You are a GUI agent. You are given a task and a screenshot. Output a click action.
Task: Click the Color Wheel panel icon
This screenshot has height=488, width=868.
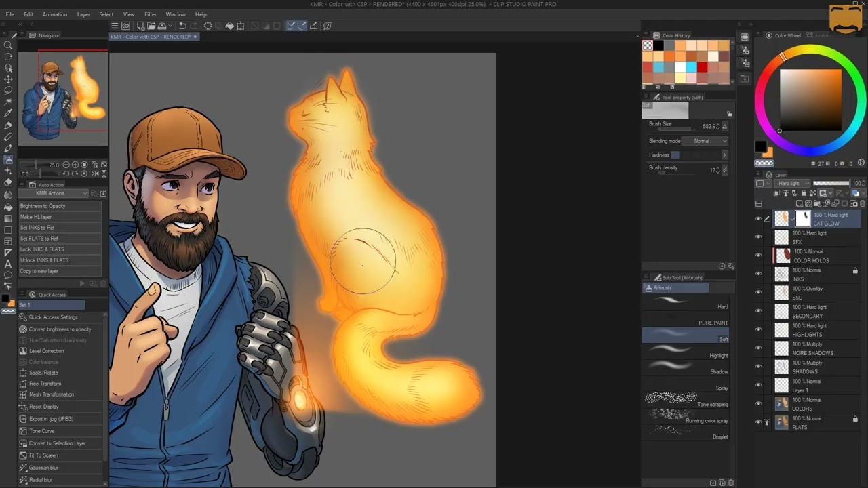click(x=769, y=35)
